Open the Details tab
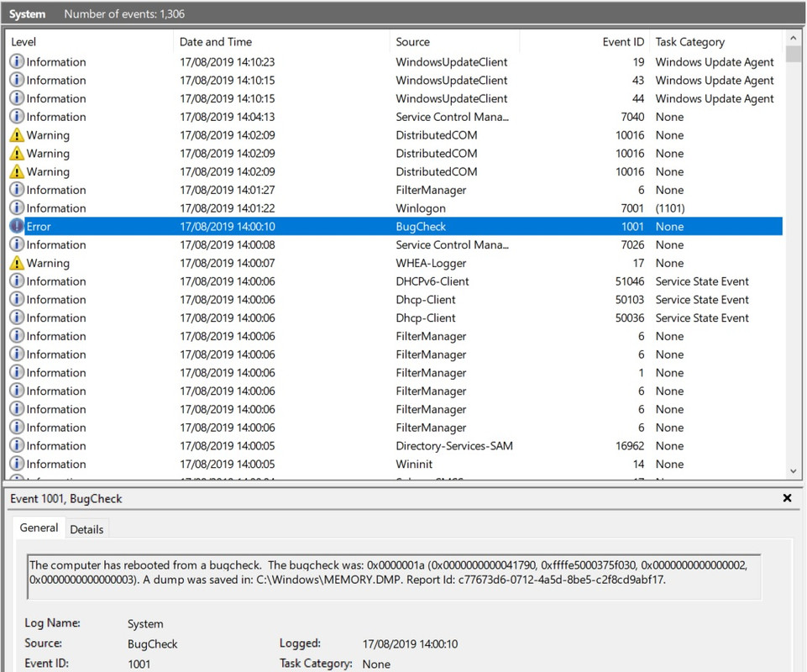Viewport: 807px width, 672px height. (x=86, y=529)
